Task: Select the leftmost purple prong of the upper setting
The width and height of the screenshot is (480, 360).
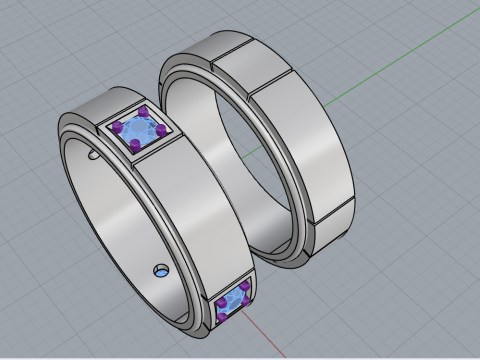Action: [x=117, y=127]
